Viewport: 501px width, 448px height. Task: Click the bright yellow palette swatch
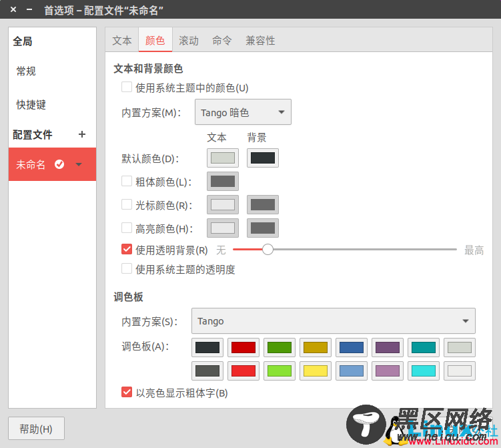pos(316,371)
